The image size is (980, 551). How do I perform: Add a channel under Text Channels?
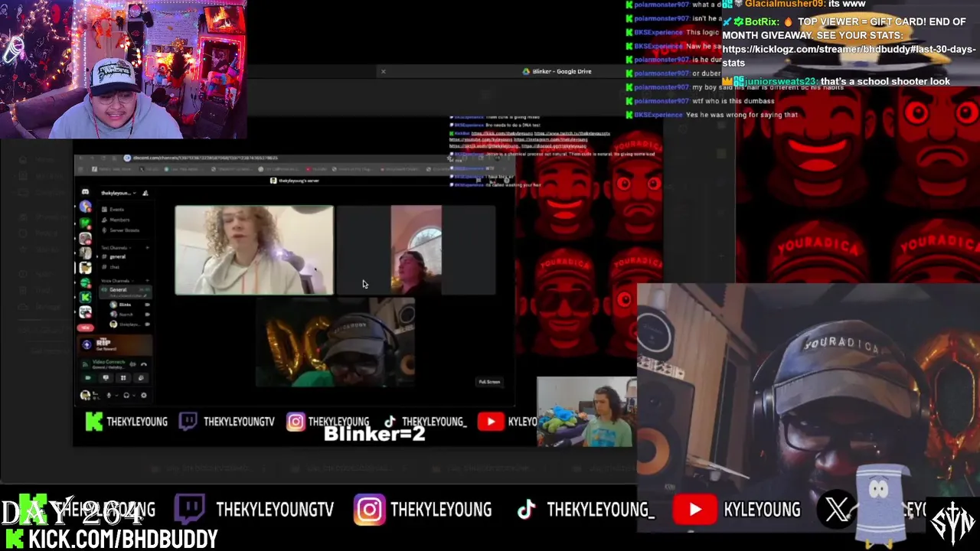(x=148, y=248)
